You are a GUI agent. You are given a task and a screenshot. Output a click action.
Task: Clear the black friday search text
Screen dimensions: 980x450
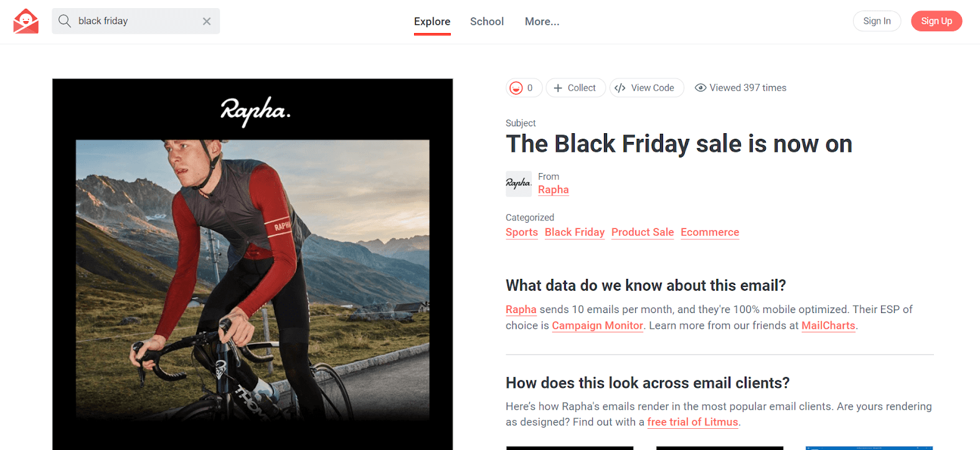[207, 21]
